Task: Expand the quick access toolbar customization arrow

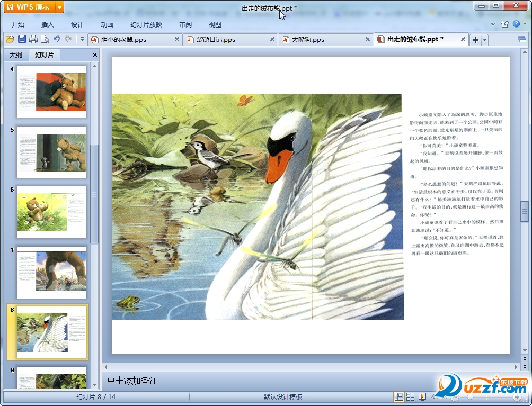Action: [82, 39]
